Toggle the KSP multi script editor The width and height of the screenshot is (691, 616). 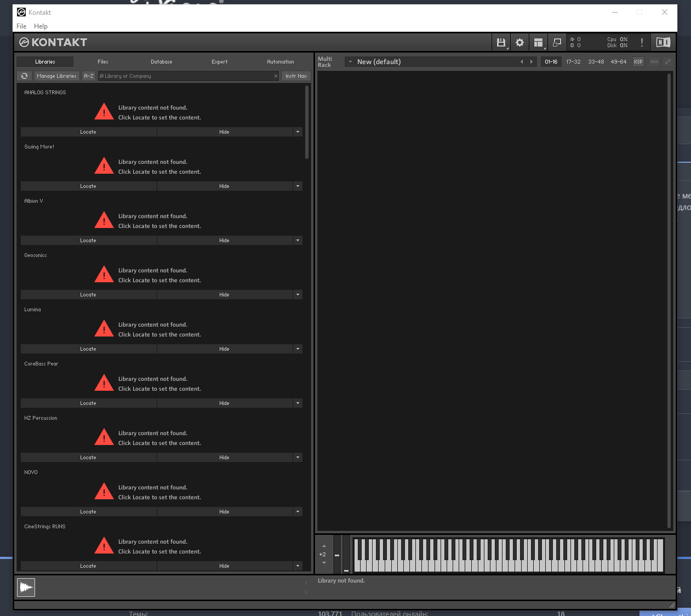638,62
